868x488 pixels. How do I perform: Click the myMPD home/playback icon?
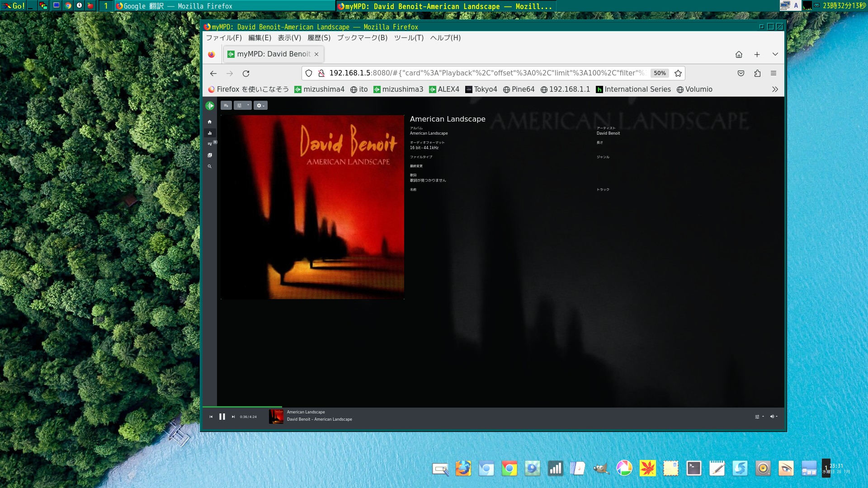click(210, 122)
